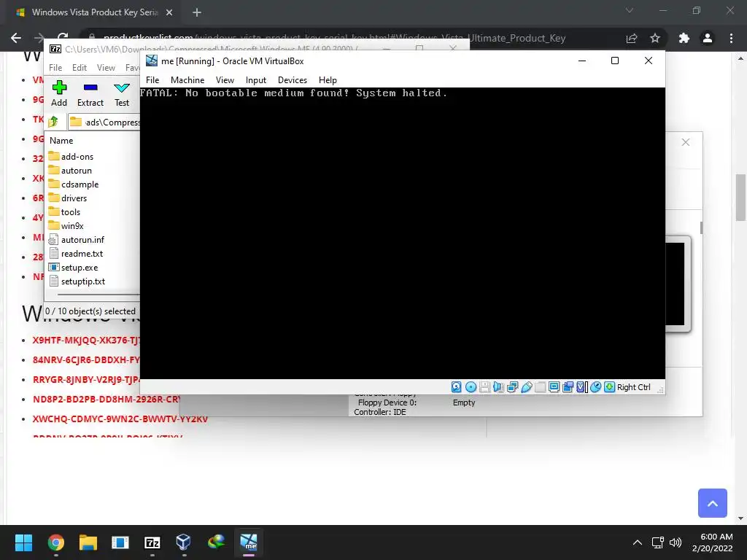
Task: Open the View menu in VirtualBox VM window
Action: pos(225,80)
